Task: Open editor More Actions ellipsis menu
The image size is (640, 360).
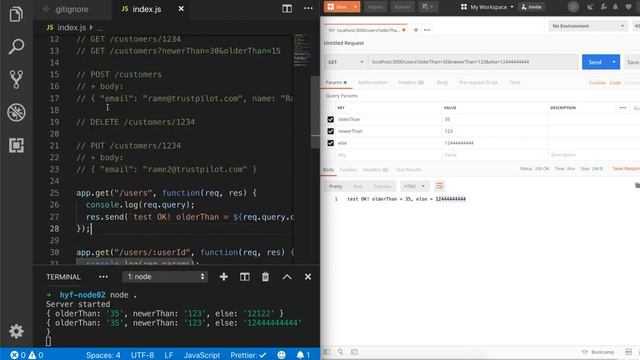Action: pos(308,8)
